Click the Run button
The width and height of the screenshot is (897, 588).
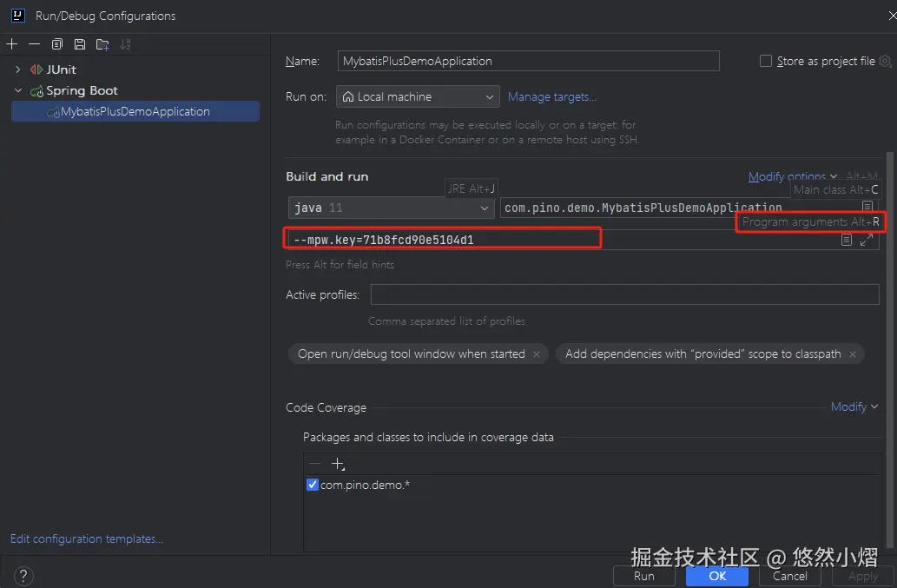[x=643, y=576]
